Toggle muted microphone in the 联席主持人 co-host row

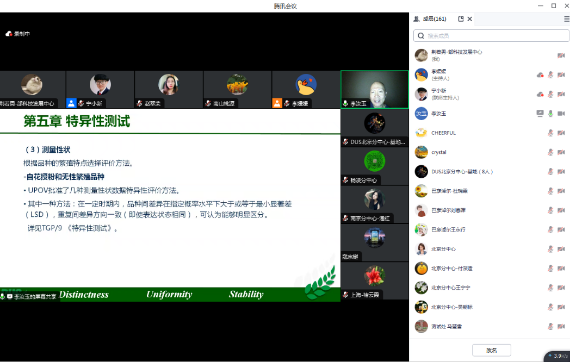tap(551, 94)
